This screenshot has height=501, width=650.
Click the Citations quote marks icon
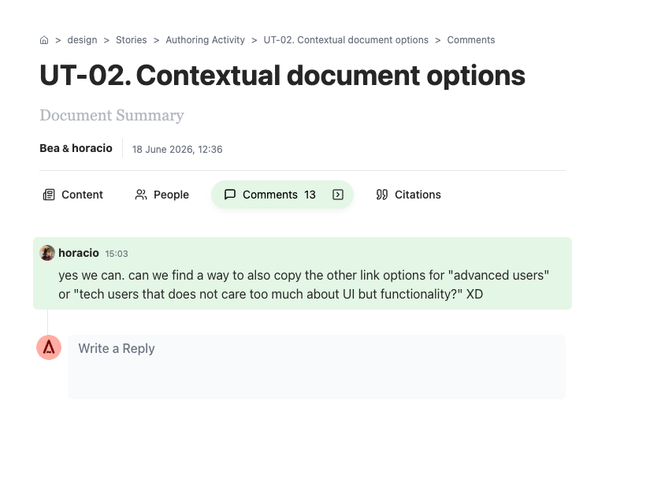[x=382, y=194]
